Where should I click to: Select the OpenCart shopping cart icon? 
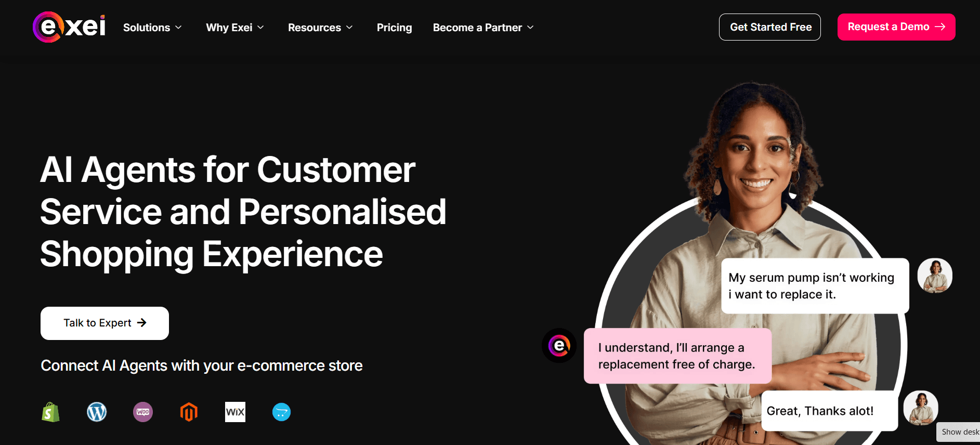tap(281, 412)
